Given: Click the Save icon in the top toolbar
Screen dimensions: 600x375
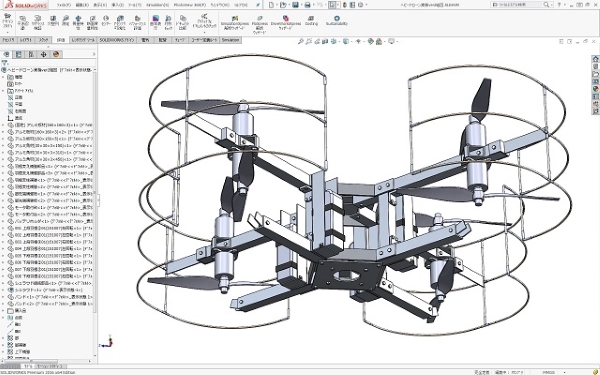Looking at the screenshot, I should (x=295, y=5).
